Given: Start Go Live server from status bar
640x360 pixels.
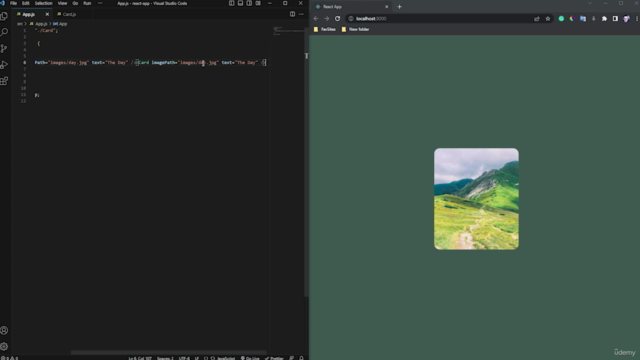Looking at the screenshot, I should (250, 358).
